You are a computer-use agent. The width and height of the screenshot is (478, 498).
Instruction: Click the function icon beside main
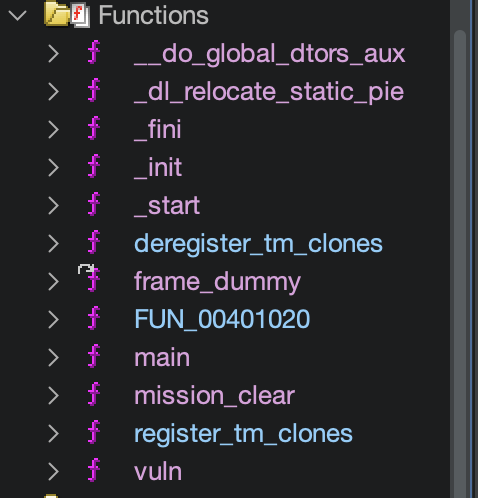94,356
